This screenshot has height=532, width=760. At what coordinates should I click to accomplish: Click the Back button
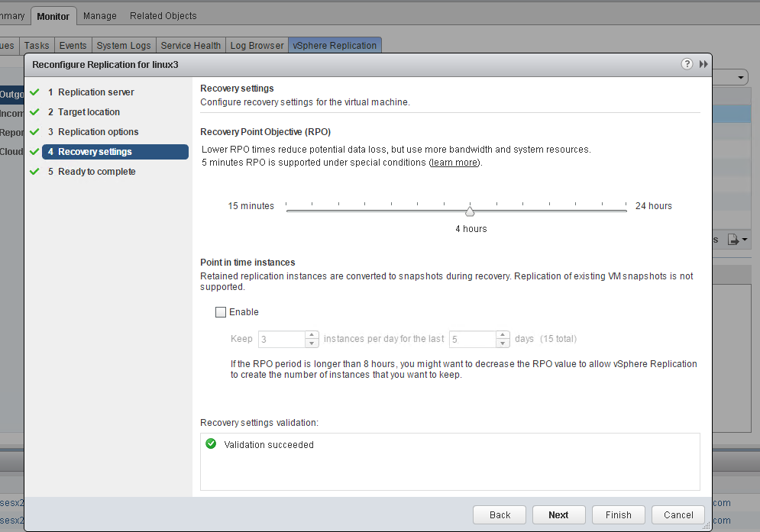point(500,515)
